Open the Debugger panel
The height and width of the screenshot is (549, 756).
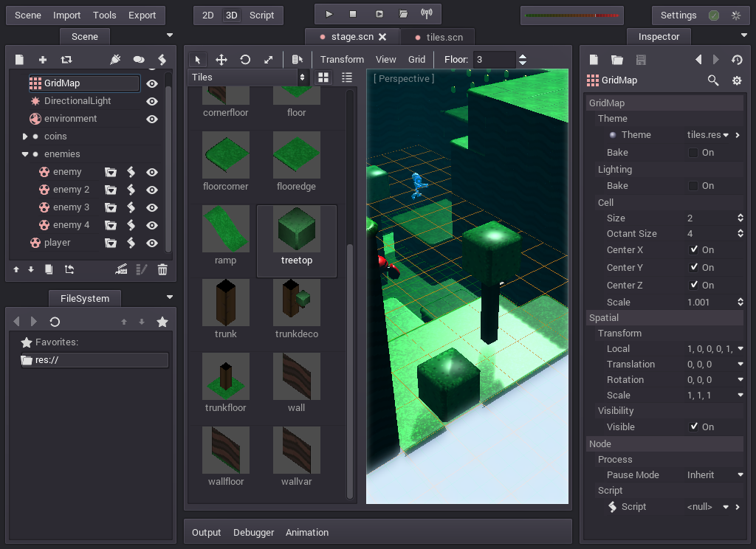(253, 532)
